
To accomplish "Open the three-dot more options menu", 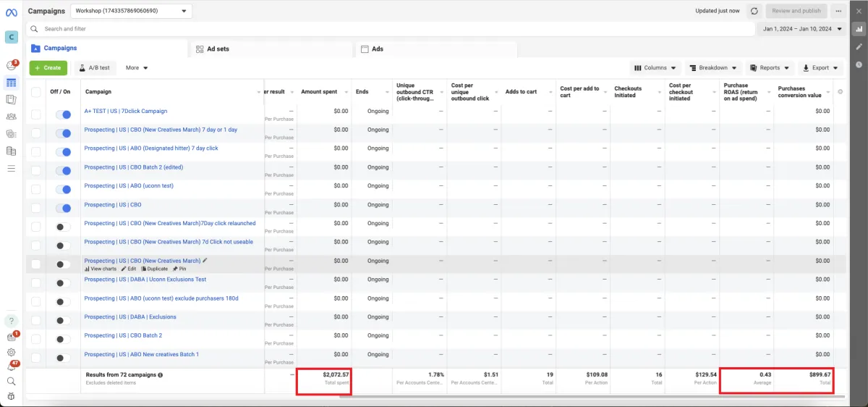I will (838, 11).
